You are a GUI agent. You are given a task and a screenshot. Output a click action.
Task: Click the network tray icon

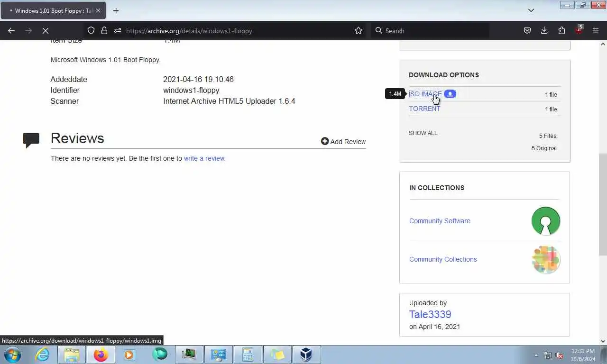tap(548, 355)
